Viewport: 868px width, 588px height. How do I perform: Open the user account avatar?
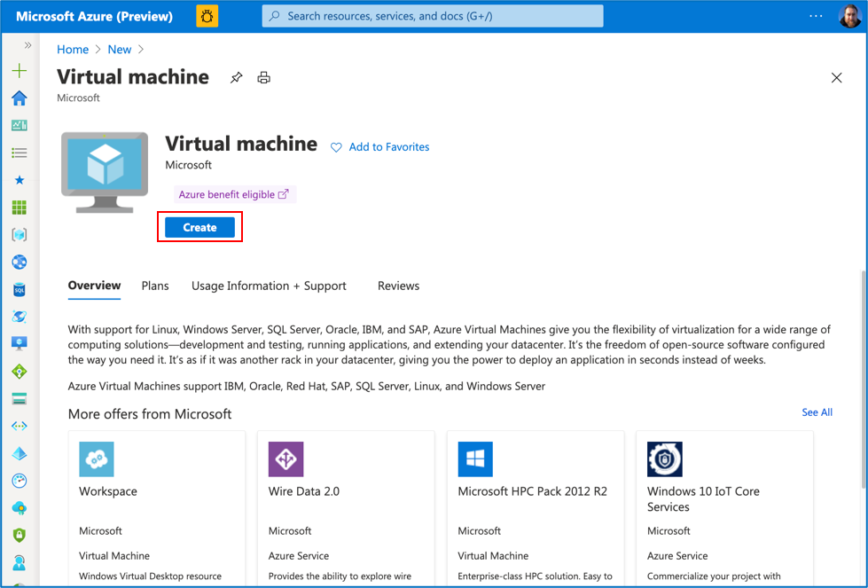[849, 17]
